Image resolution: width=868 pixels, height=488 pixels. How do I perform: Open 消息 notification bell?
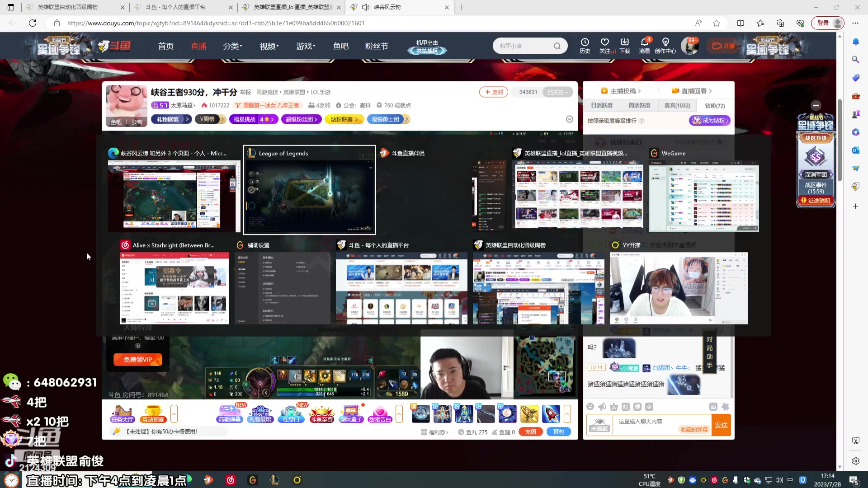(645, 46)
